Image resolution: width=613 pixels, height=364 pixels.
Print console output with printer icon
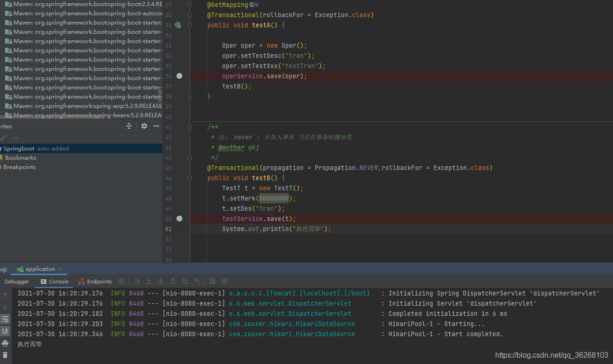click(x=5, y=343)
